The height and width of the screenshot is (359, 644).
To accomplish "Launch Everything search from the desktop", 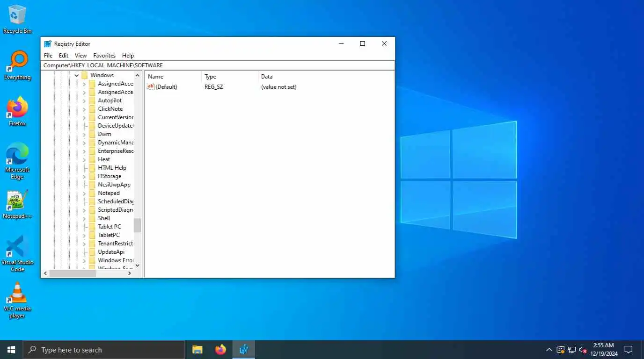I will point(17,65).
